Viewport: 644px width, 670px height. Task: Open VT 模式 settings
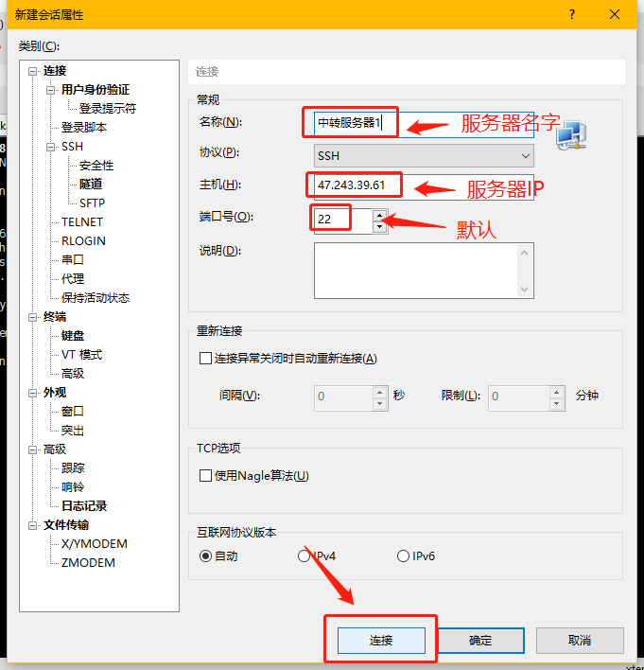point(81,355)
